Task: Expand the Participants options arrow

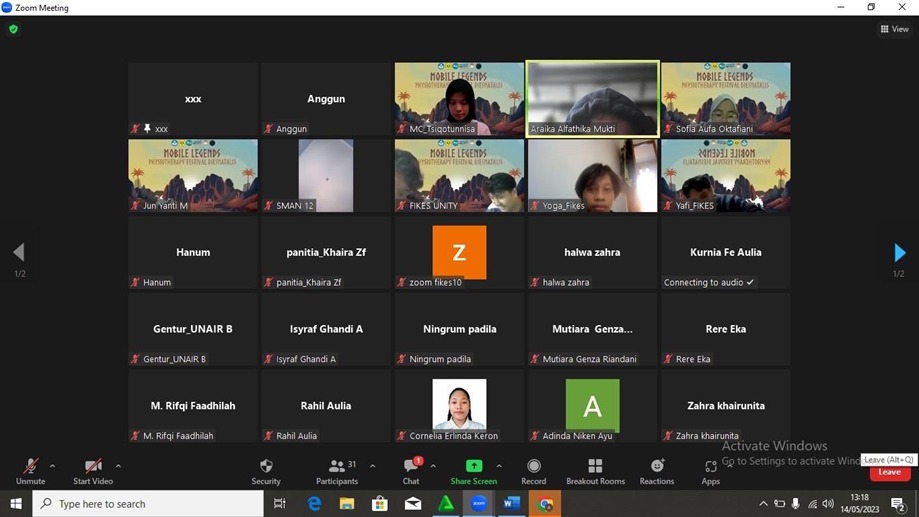Action: tap(373, 466)
